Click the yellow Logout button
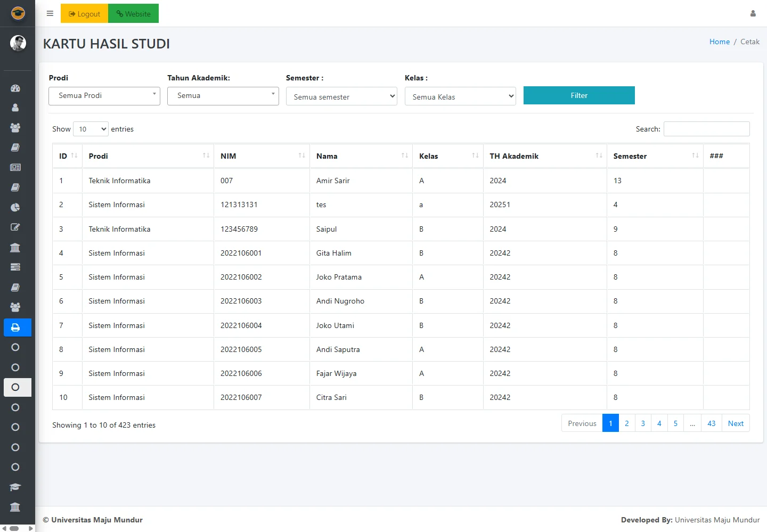The image size is (767, 532). click(x=85, y=14)
